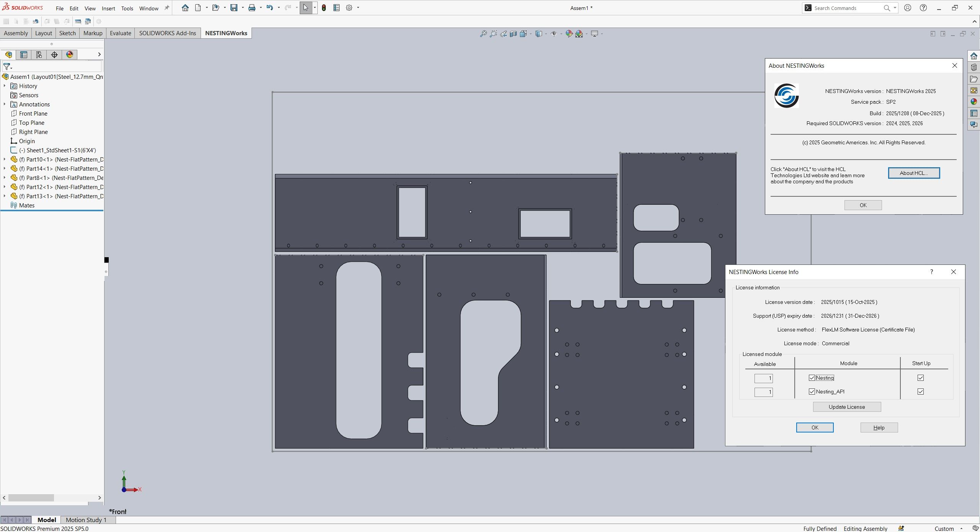This screenshot has height=532, width=980.
Task: Open the Save dropdown arrow
Action: click(x=243, y=8)
